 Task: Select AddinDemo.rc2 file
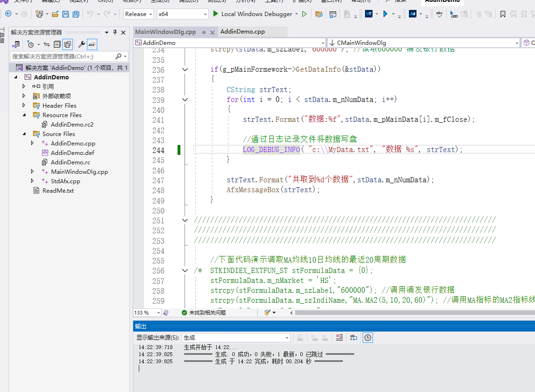[72, 125]
